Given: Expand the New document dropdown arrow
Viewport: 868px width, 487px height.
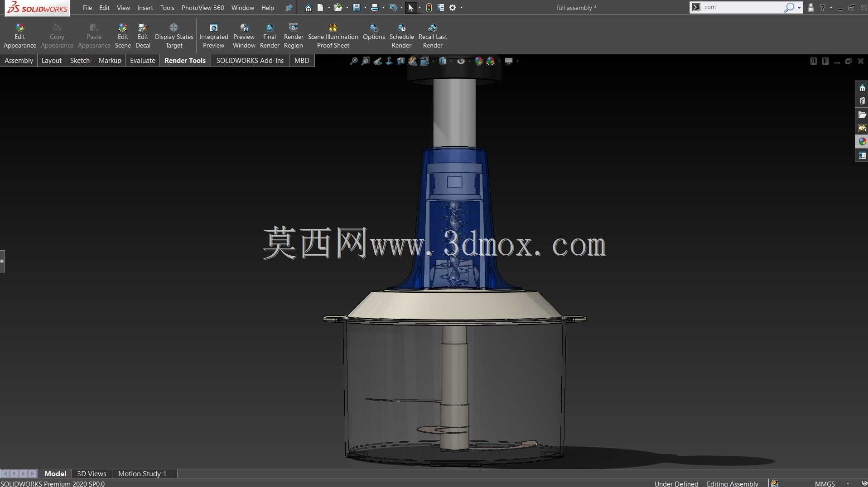Looking at the screenshot, I should (x=329, y=8).
